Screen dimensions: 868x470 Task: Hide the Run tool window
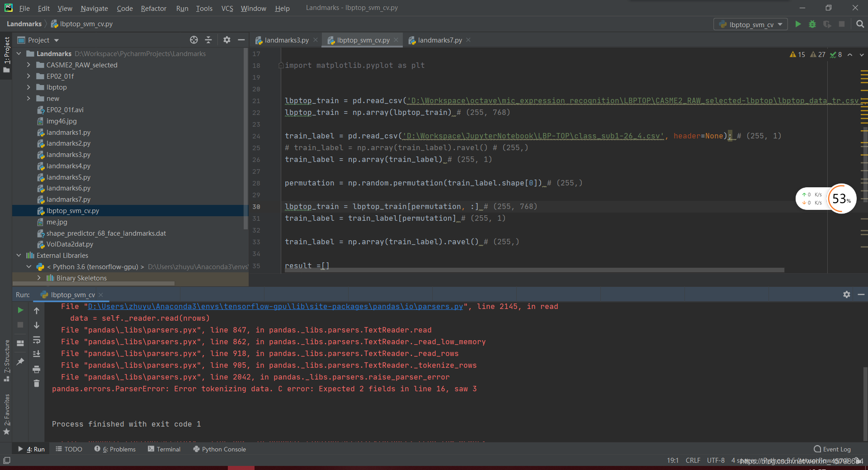(x=861, y=294)
